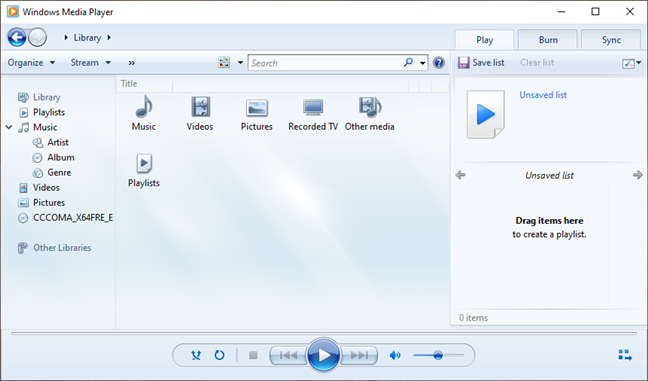Click the '0 items' status text

(473, 318)
